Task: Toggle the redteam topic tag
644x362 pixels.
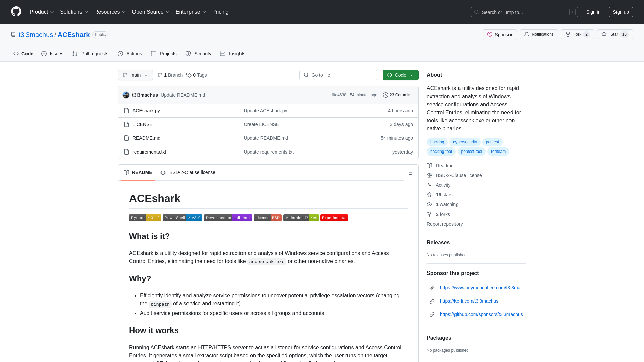Action: tap(498, 151)
